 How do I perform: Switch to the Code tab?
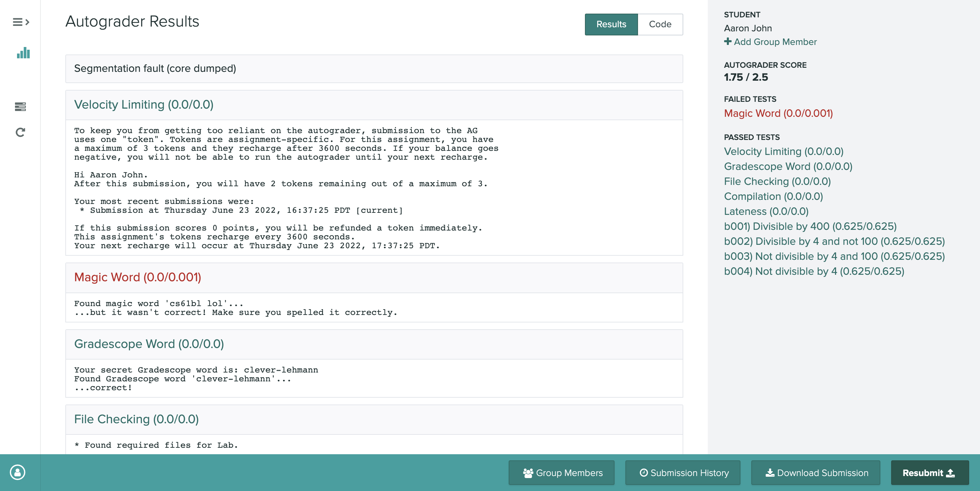pos(660,25)
